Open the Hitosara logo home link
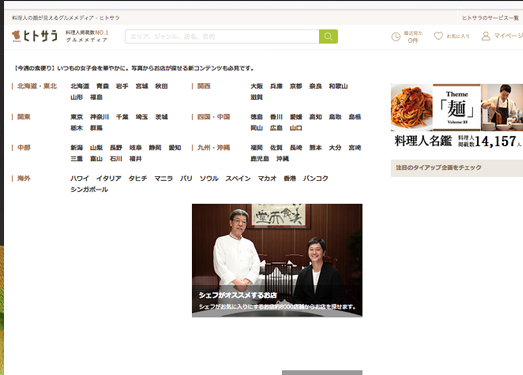Screen dimensions: 523x375 35,36
